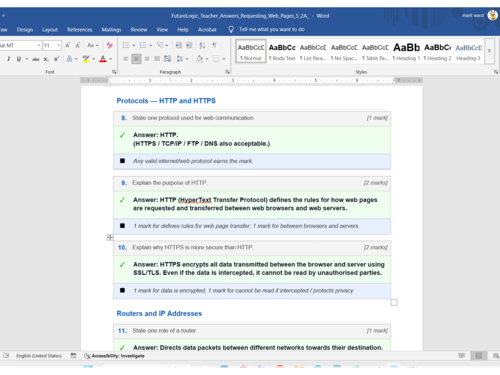Increase the paragraph indent
Image resolution: width=500 pixels, height=375 pixels.
tap(189, 45)
